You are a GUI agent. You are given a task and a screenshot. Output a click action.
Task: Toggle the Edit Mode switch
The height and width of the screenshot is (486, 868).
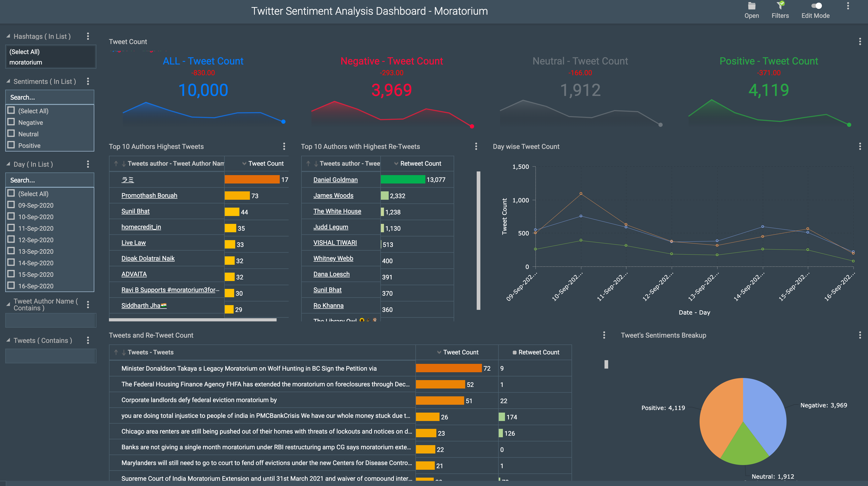[x=816, y=6]
